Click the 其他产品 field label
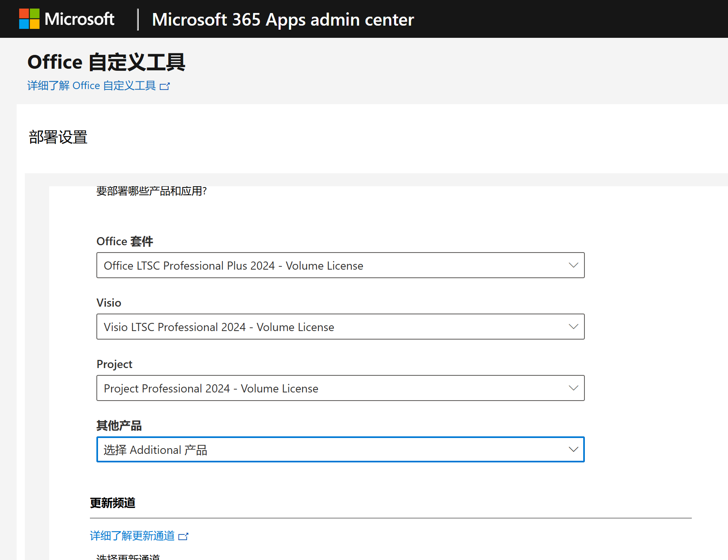728x560 pixels. click(119, 425)
